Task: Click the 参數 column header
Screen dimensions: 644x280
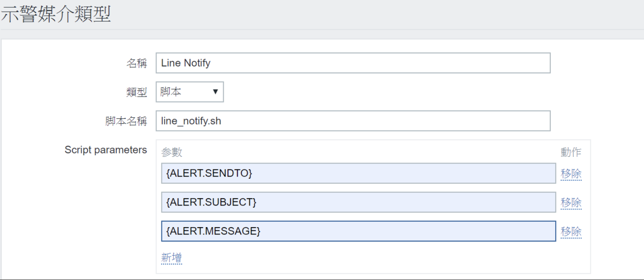Action: pyautogui.click(x=171, y=152)
